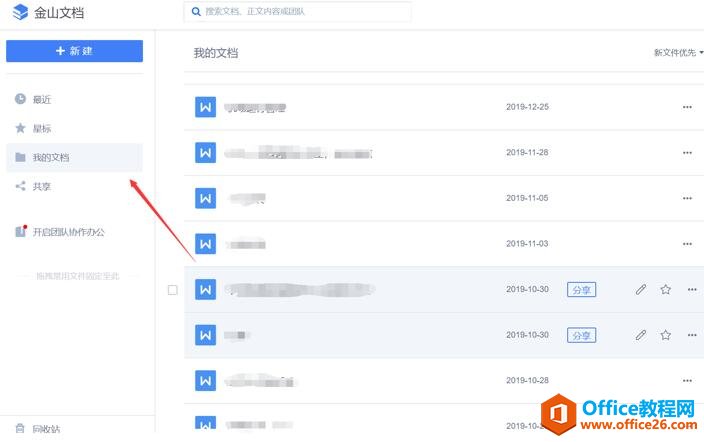Open the document dated 2019-12-25
Screen dimensions: 704x442
(x=444, y=107)
